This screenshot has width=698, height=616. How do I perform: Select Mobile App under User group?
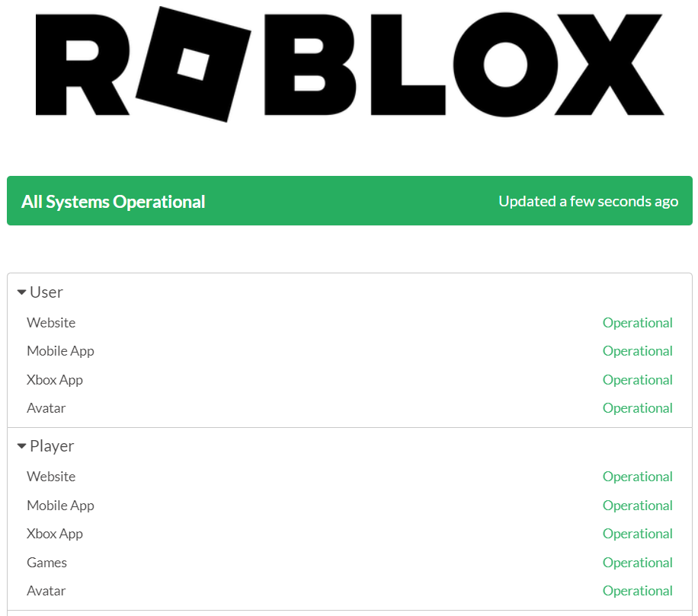[60, 351]
